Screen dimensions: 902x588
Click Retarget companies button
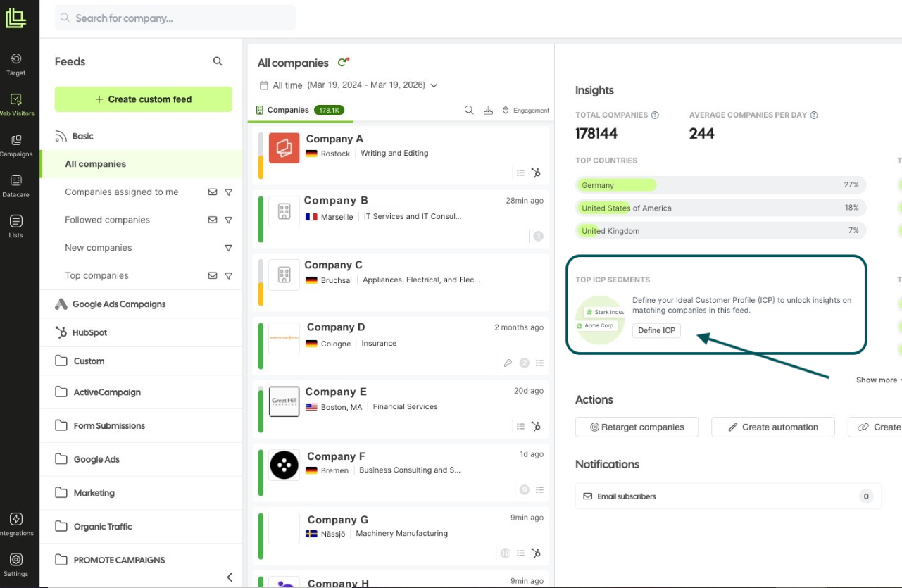(637, 427)
